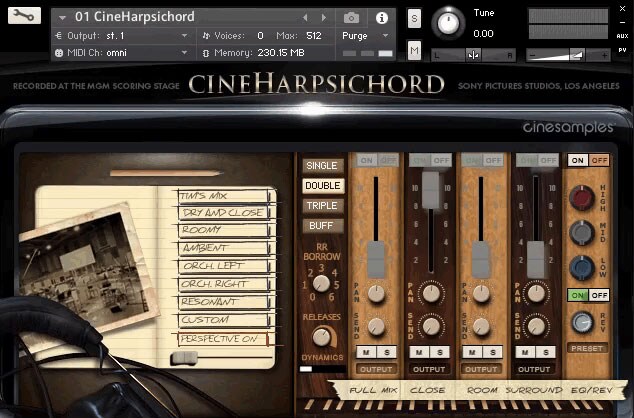Click the red High EQ knob
This screenshot has width=634, height=418.
point(581,197)
